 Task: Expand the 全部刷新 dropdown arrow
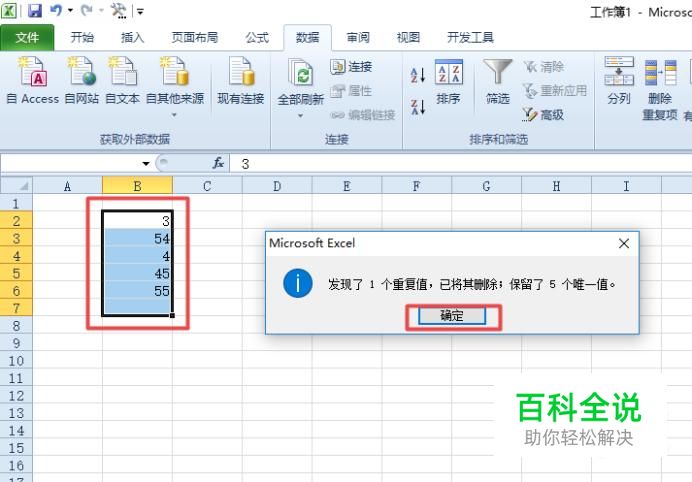(x=301, y=116)
